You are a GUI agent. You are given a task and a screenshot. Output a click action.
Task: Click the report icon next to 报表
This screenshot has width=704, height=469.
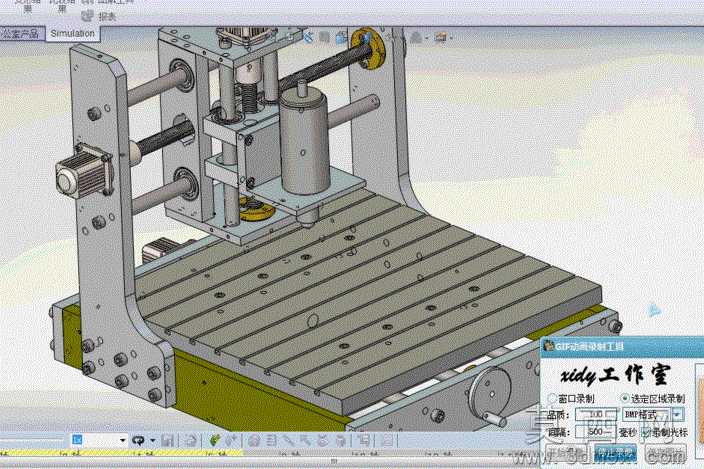click(x=88, y=17)
